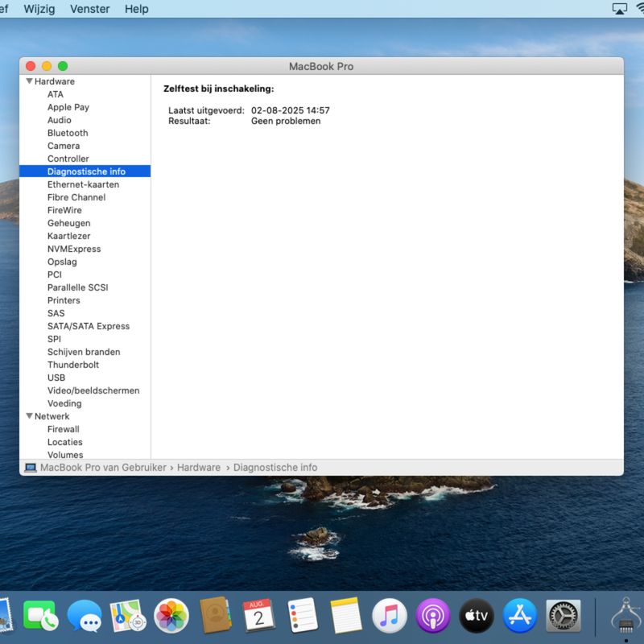The height and width of the screenshot is (644, 644).
Task: Select Schijven branden in sidebar
Action: (85, 352)
